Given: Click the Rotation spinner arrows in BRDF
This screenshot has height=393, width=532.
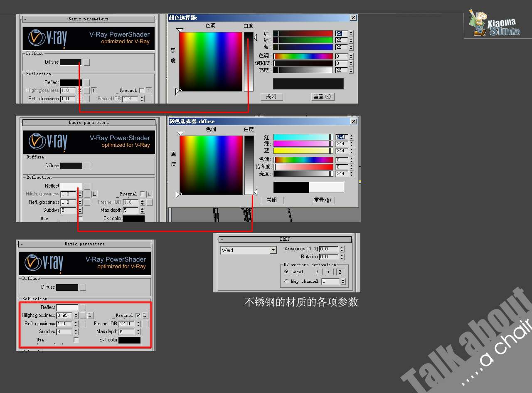Looking at the screenshot, I should coord(342,257).
